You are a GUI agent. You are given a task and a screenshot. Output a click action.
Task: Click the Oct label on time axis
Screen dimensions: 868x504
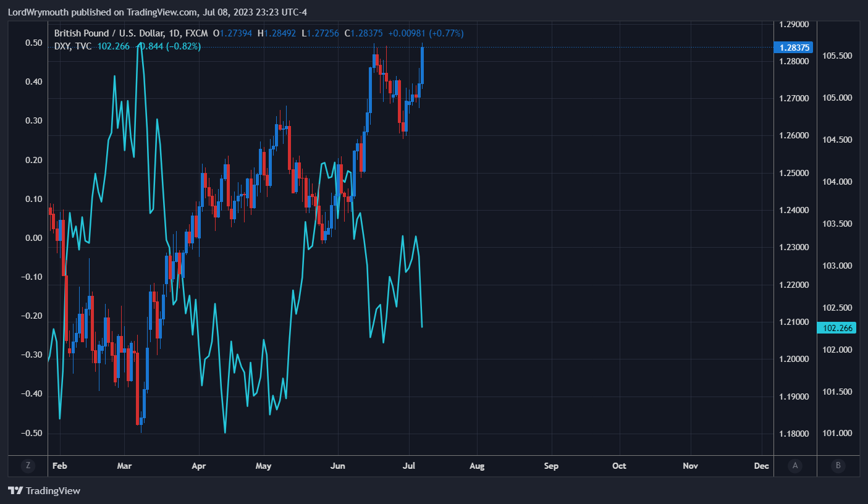619,466
